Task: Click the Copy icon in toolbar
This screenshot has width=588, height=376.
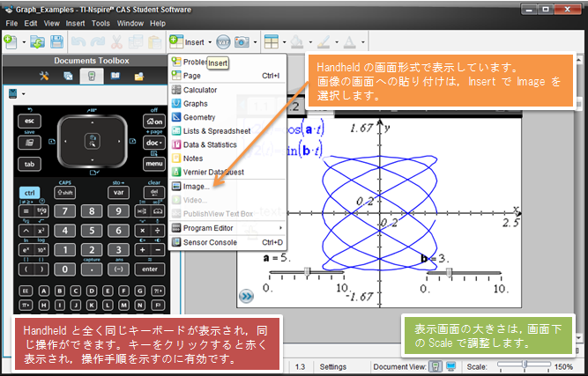Action: pyautogui.click(x=136, y=42)
